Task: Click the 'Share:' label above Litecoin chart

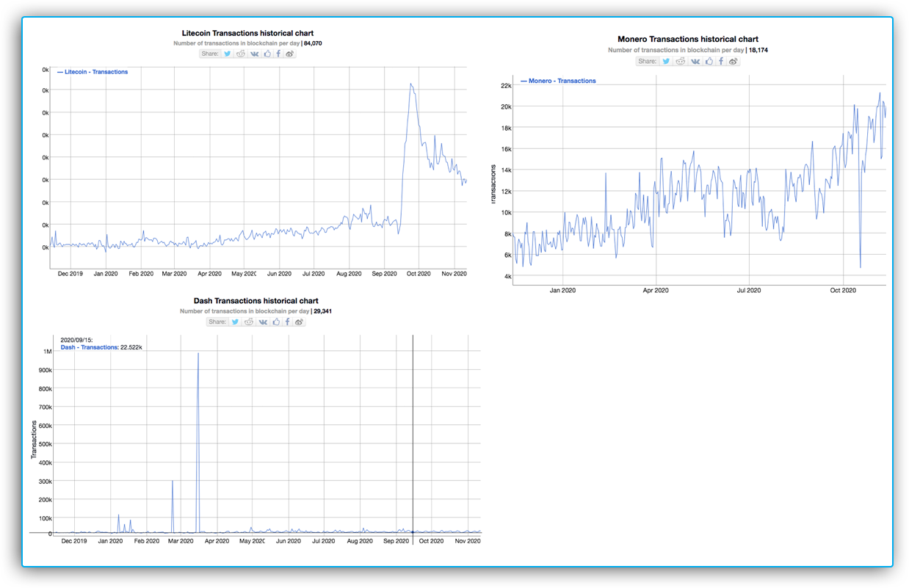Action: (209, 54)
